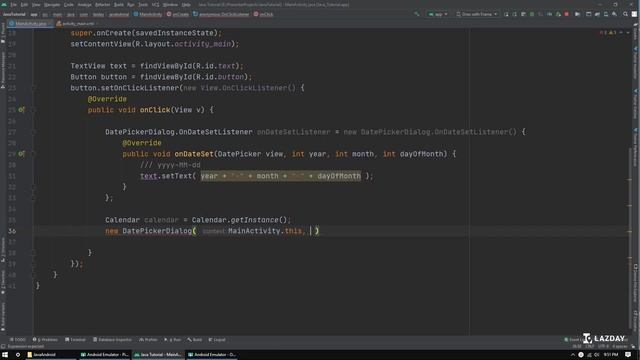Open the Help menu
The width and height of the screenshot is (640, 360).
click(186, 4)
